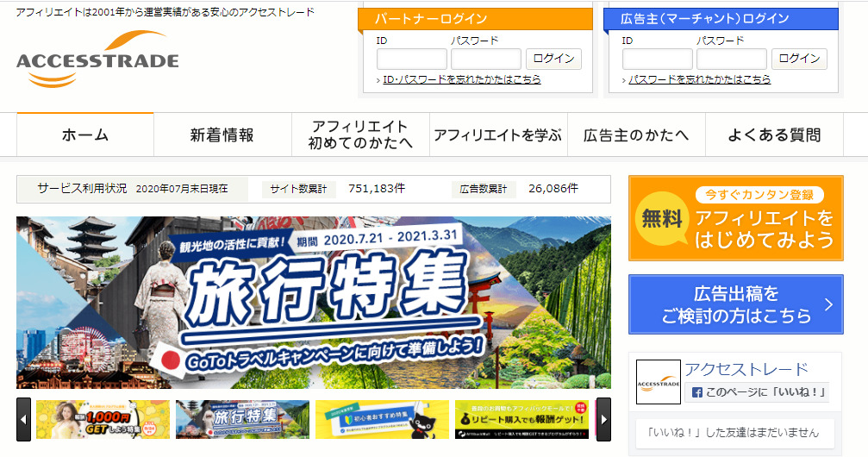The width and height of the screenshot is (868, 457).
Task: Open the ホーム tab
Action: (85, 135)
